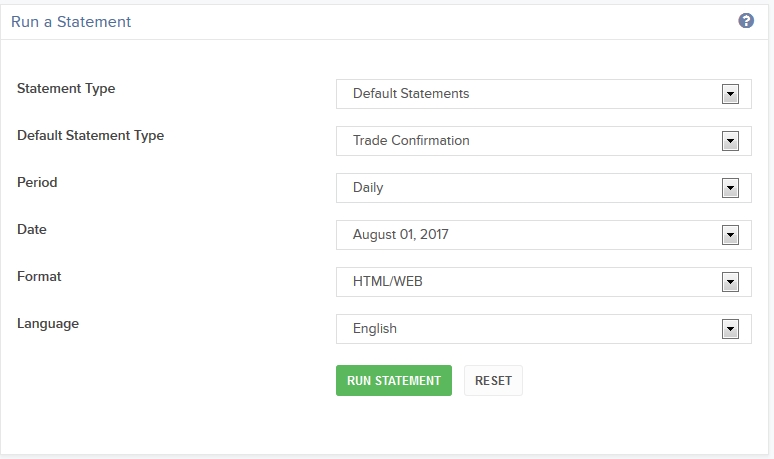The height and width of the screenshot is (459, 774).
Task: Click the Run a Statement heading
Action: click(71, 22)
